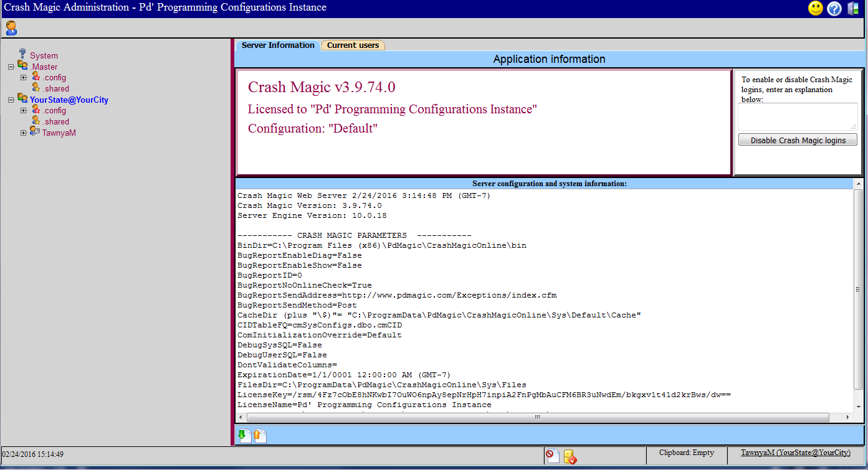Click the 'LicenseName=Pd' Programming Configurations Instance' line
The image size is (868, 470).
coord(365,405)
